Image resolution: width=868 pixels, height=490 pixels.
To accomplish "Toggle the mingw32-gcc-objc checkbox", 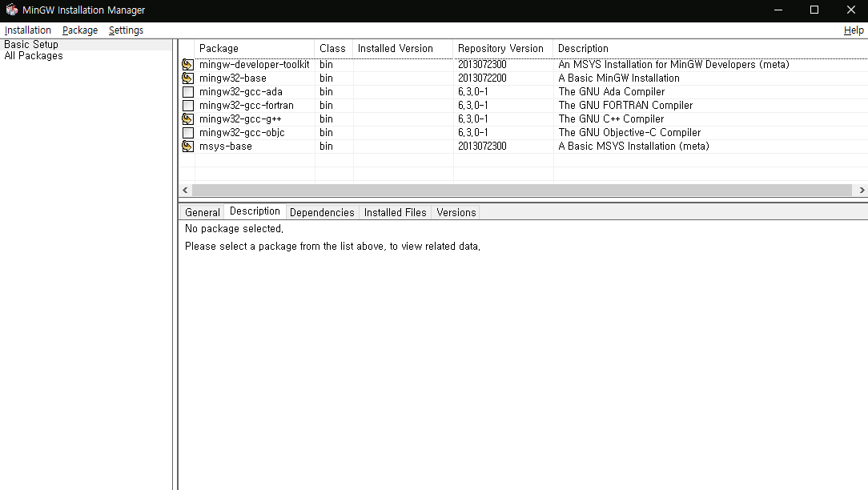I will [x=188, y=133].
